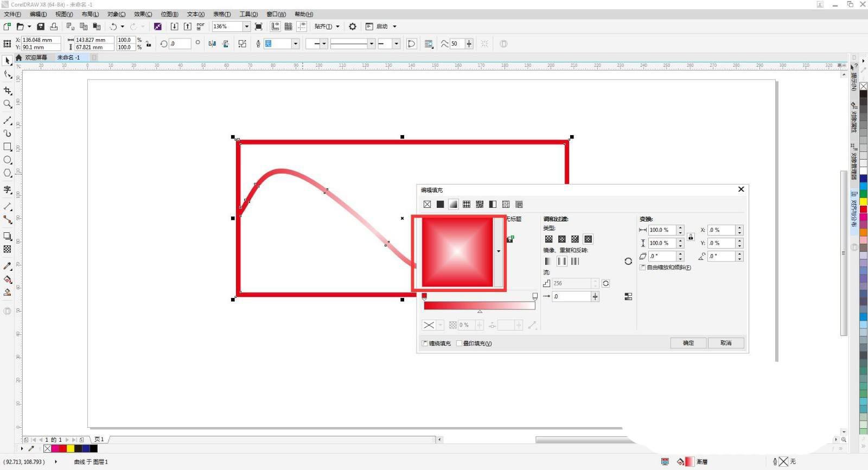
Task: Pick the Ellipse tool in the toolbox
Action: (x=8, y=160)
